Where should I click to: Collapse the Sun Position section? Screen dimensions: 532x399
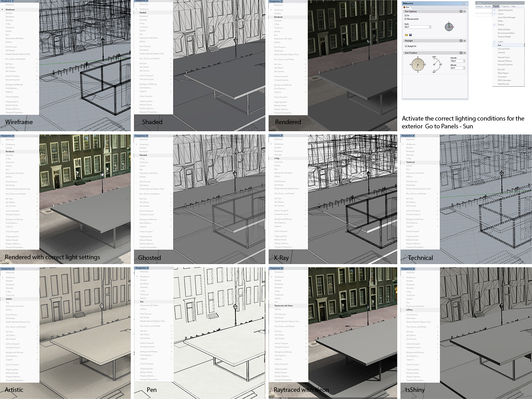[x=465, y=53]
